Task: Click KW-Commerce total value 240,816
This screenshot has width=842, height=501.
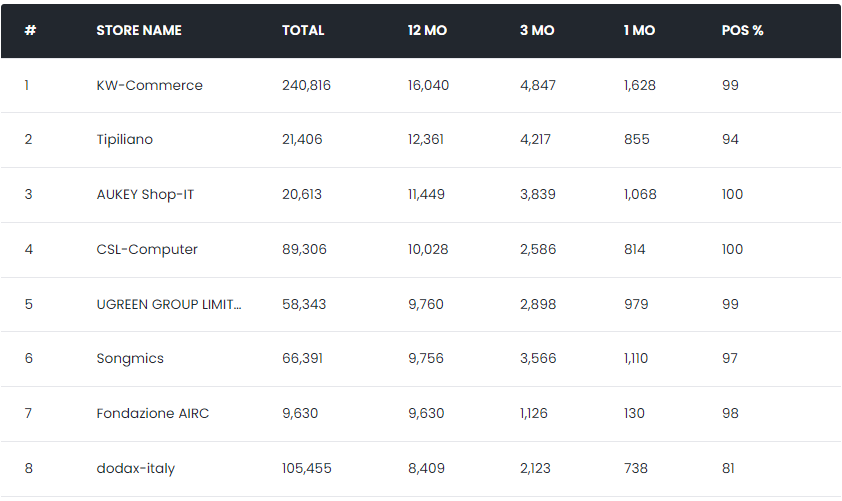Action: pos(306,85)
